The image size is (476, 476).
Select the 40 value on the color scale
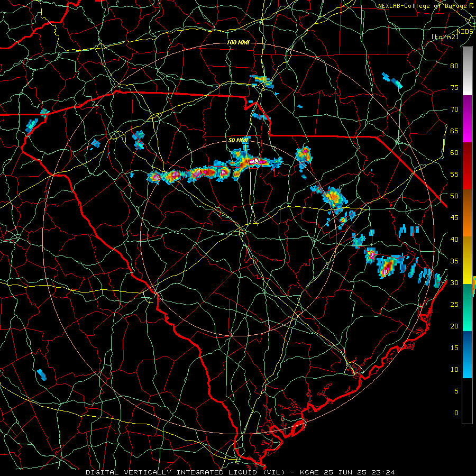pos(454,239)
